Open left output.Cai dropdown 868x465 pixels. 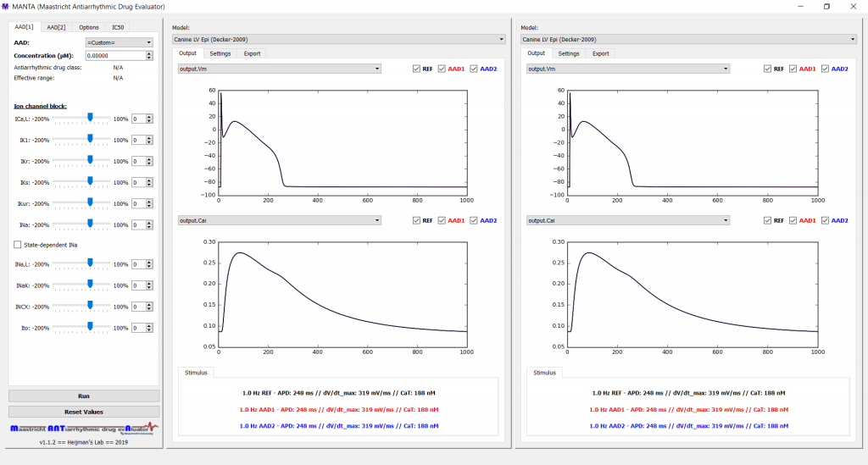279,220
